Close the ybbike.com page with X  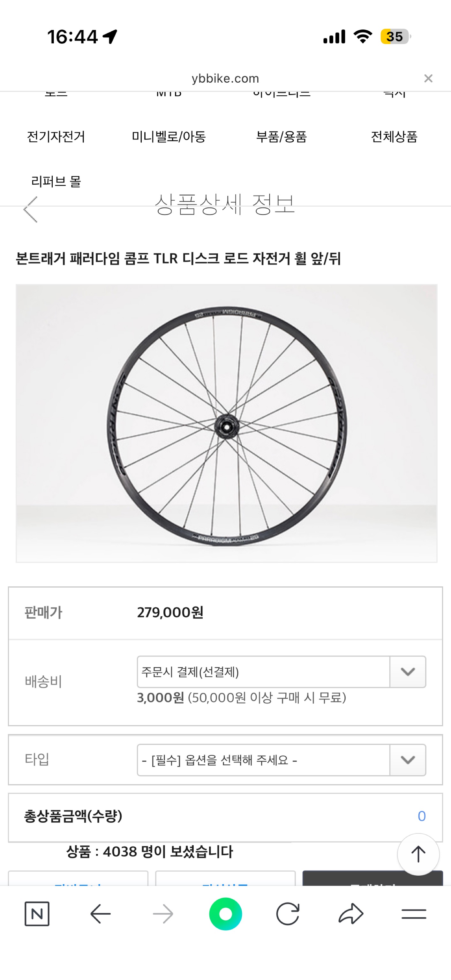coord(428,78)
